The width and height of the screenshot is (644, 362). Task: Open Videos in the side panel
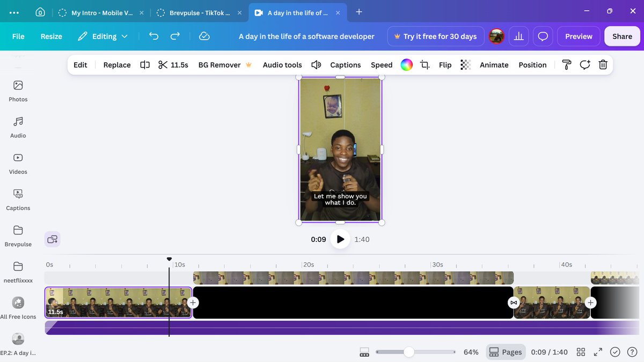click(18, 164)
